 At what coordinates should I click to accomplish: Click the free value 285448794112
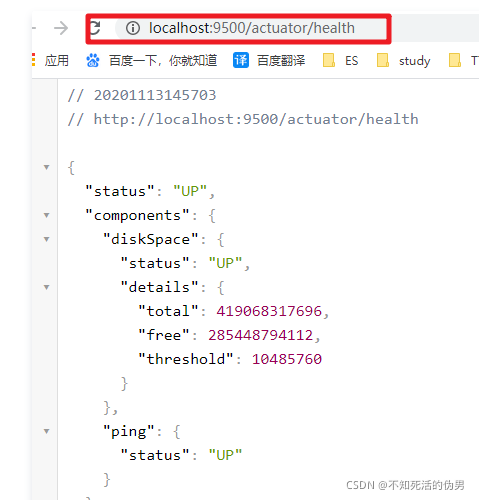[x=261, y=335]
